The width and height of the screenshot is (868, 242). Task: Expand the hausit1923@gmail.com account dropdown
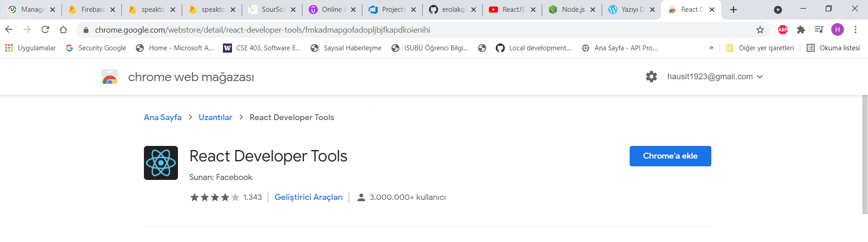point(715,77)
